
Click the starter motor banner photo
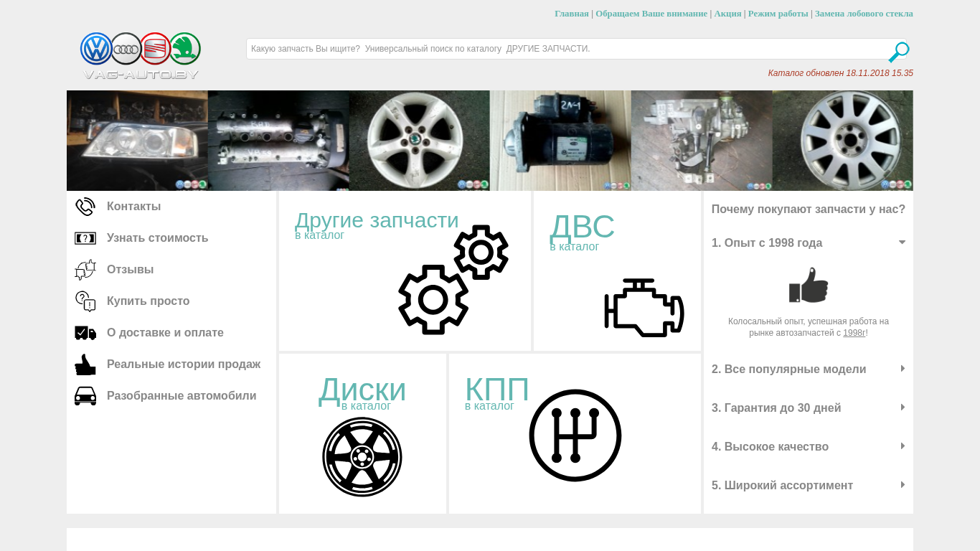pos(560,141)
